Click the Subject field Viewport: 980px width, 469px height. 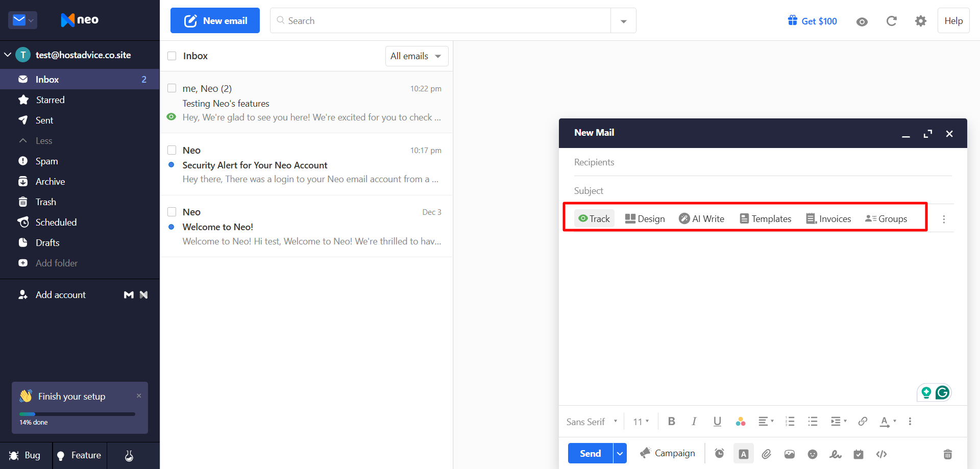[x=763, y=190]
